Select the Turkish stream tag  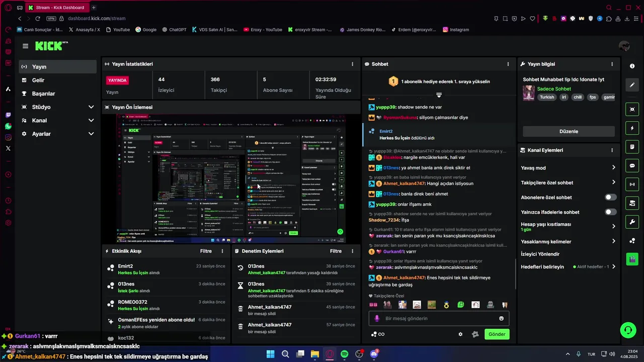[547, 97]
